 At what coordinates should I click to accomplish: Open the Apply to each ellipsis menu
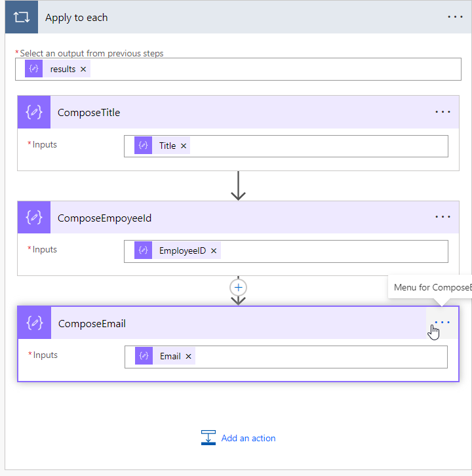coord(455,17)
